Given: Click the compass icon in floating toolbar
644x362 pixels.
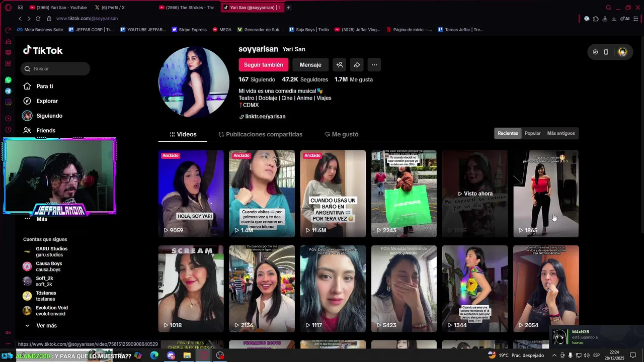Looking at the screenshot, I should (595, 52).
